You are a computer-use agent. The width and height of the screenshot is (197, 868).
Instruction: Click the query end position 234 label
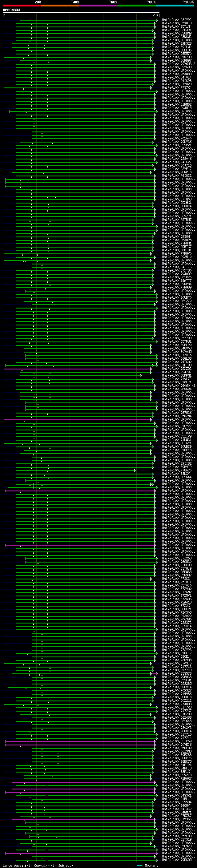(155, 15)
